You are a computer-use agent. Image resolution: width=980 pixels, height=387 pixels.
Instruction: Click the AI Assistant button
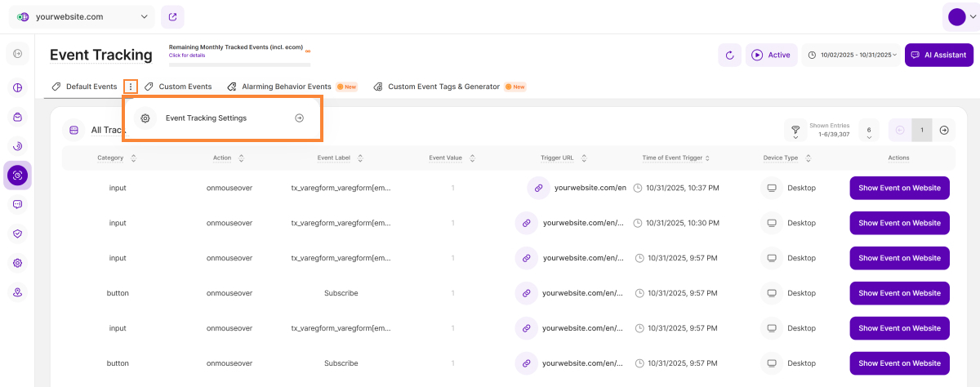(938, 55)
